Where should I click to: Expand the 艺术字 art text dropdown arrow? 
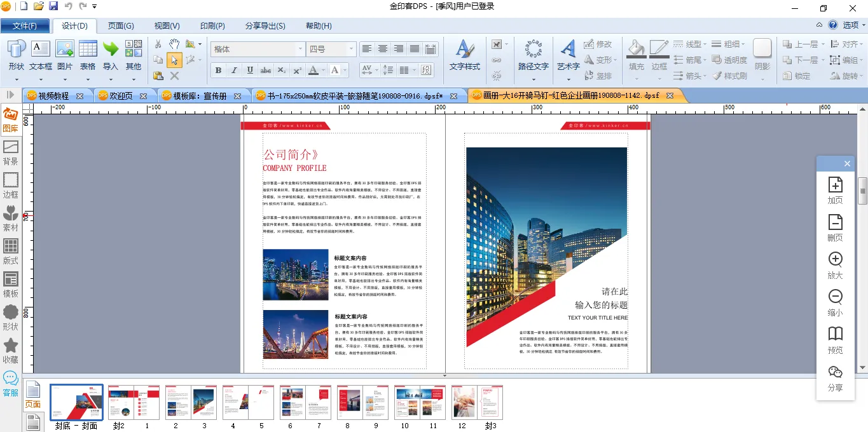[x=568, y=79]
